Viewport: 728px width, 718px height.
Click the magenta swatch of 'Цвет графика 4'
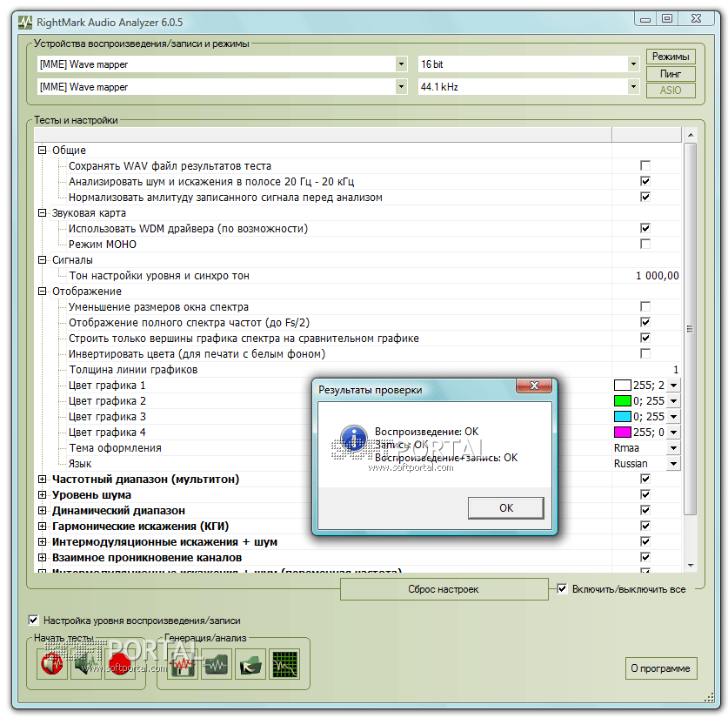(623, 432)
